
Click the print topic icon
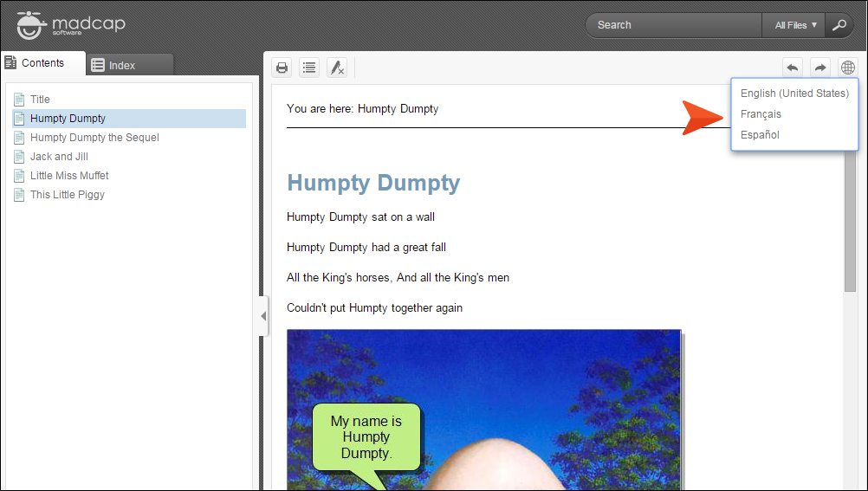click(x=282, y=68)
